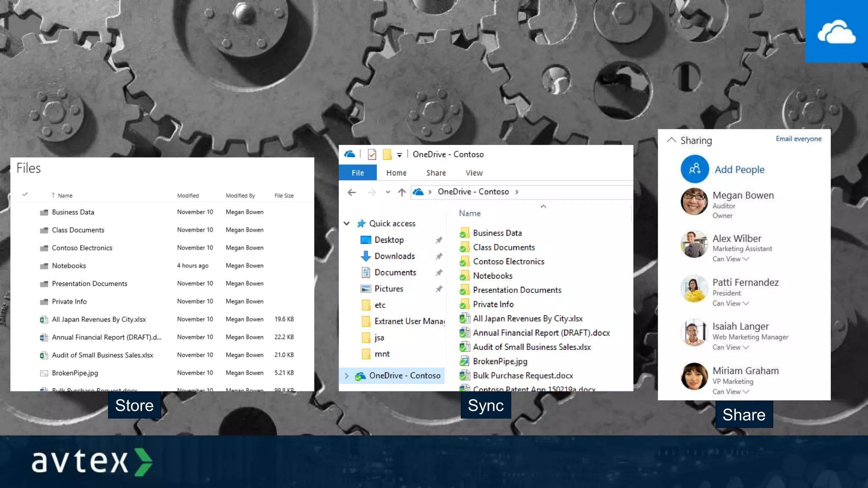Click OneDrive - Contoso breadcrumb in address bar
This screenshot has height=488, width=868.
pos(473,191)
